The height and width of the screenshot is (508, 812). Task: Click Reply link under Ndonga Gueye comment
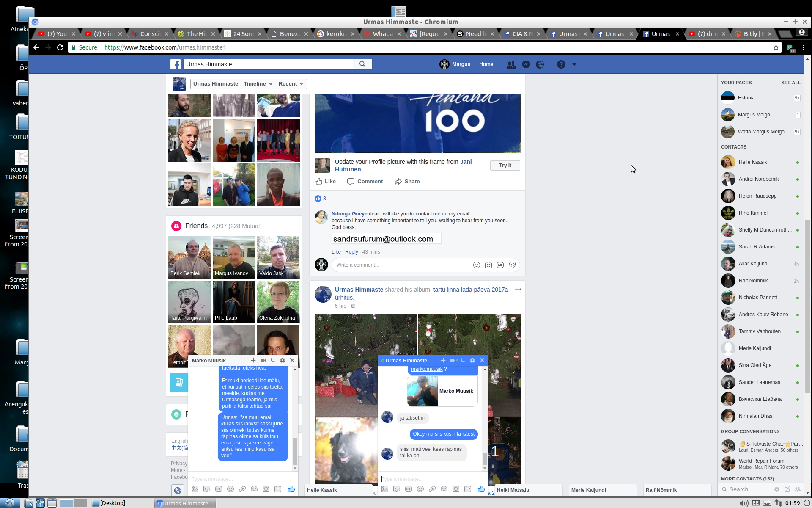pos(351,252)
